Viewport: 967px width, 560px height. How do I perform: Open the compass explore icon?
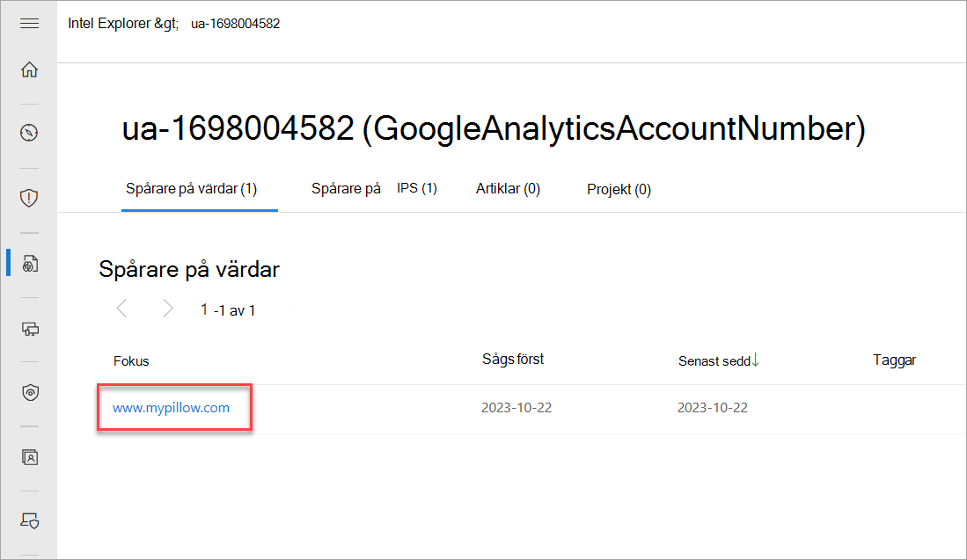(29, 133)
